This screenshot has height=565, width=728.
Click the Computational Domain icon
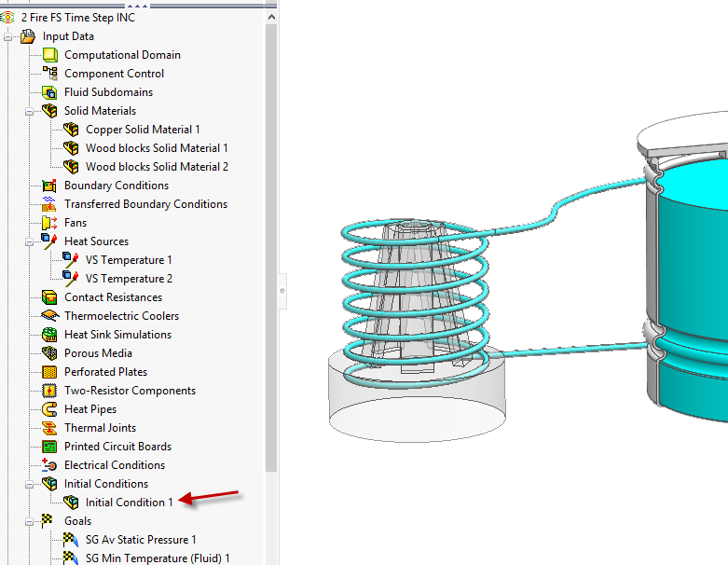[49, 55]
